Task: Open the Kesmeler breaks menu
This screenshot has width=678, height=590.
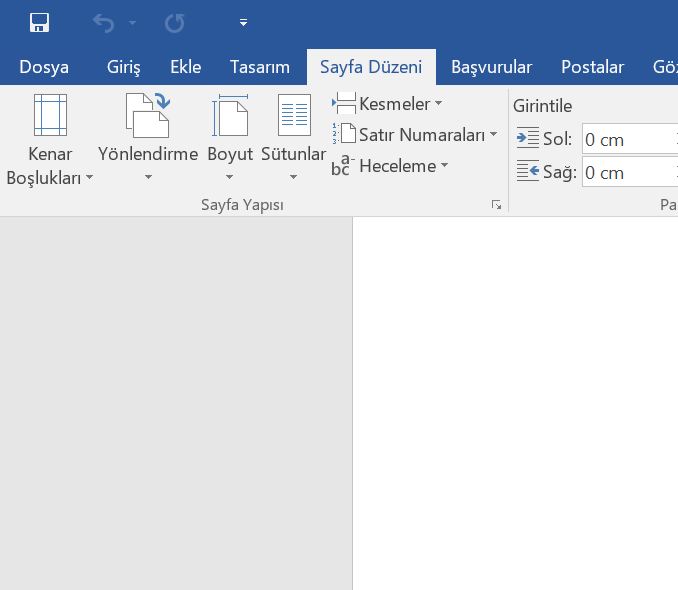Action: coord(388,104)
